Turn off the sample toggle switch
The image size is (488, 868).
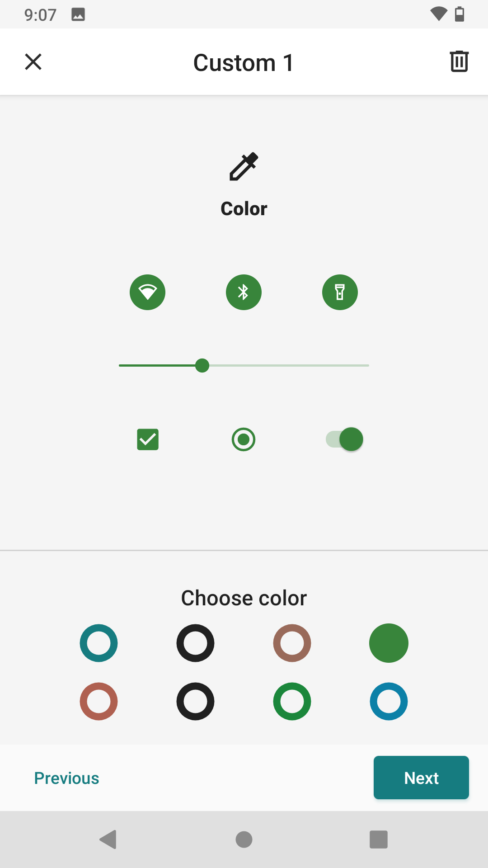point(344,439)
